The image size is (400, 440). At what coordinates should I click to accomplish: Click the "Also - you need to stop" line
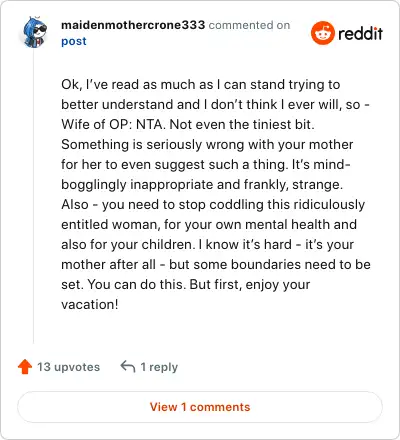pos(213,205)
